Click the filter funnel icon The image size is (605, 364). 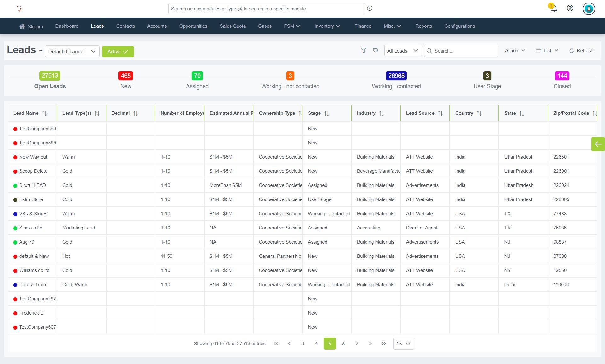363,50
